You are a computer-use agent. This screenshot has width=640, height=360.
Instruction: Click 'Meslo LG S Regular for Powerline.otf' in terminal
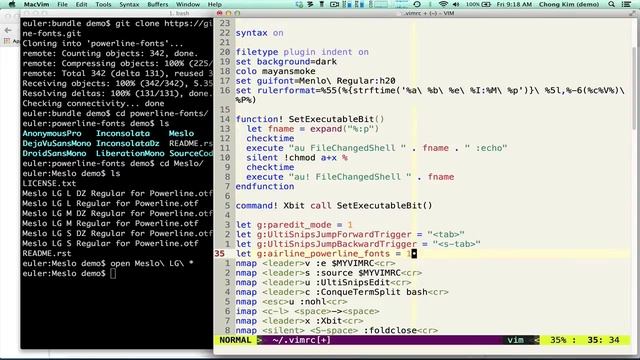pos(110,243)
